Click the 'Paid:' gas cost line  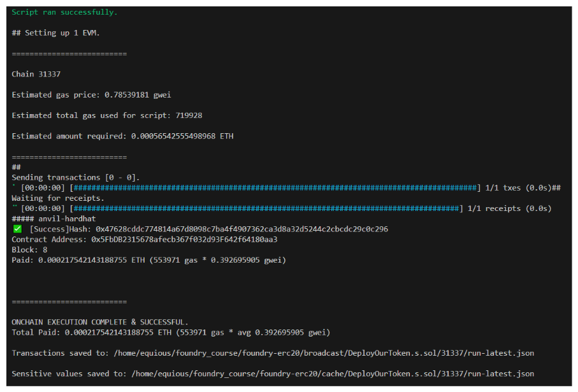click(x=148, y=260)
